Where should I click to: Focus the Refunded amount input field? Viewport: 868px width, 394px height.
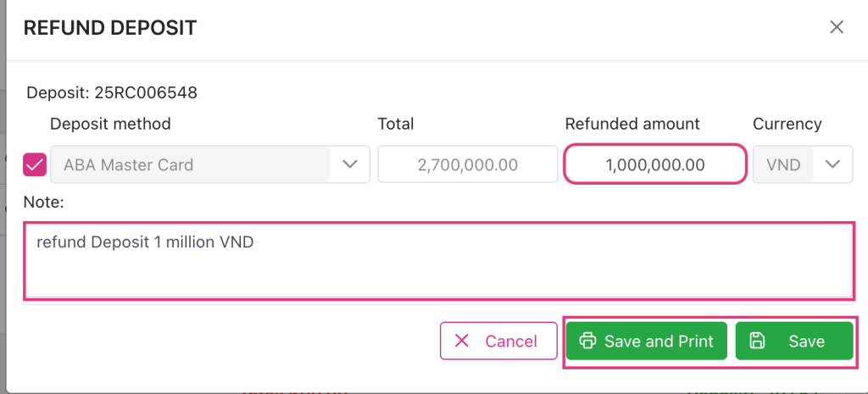655,164
